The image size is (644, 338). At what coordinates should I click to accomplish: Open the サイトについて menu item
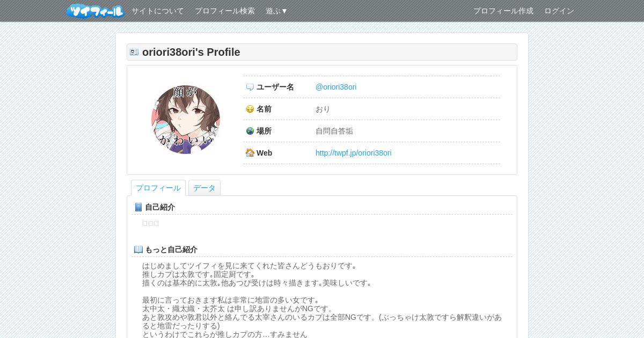coord(158,11)
